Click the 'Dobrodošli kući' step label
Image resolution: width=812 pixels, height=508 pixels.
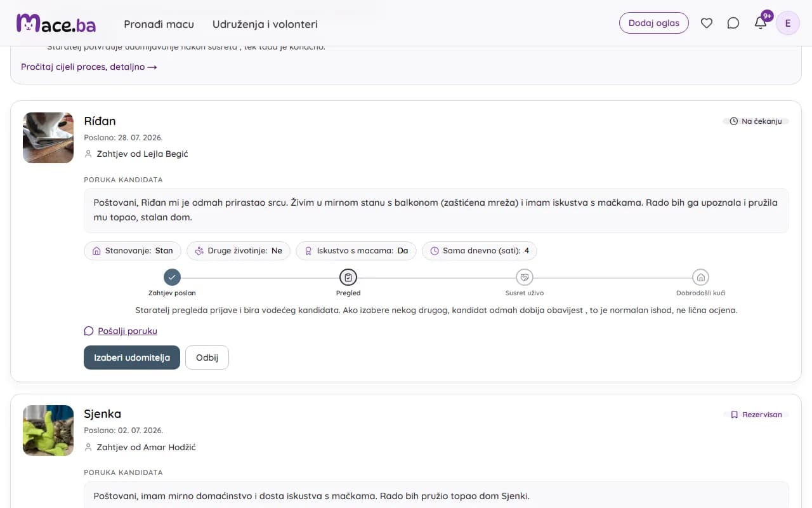(x=700, y=293)
